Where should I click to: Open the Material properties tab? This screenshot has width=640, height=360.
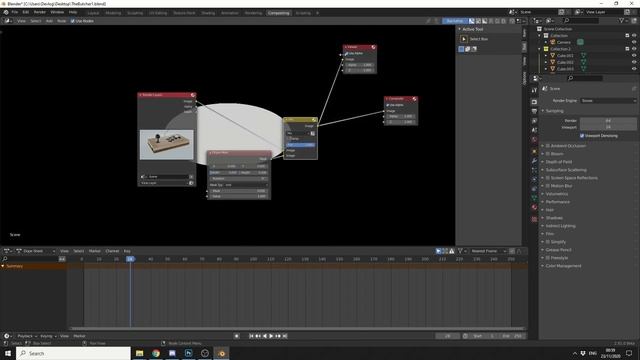534,207
